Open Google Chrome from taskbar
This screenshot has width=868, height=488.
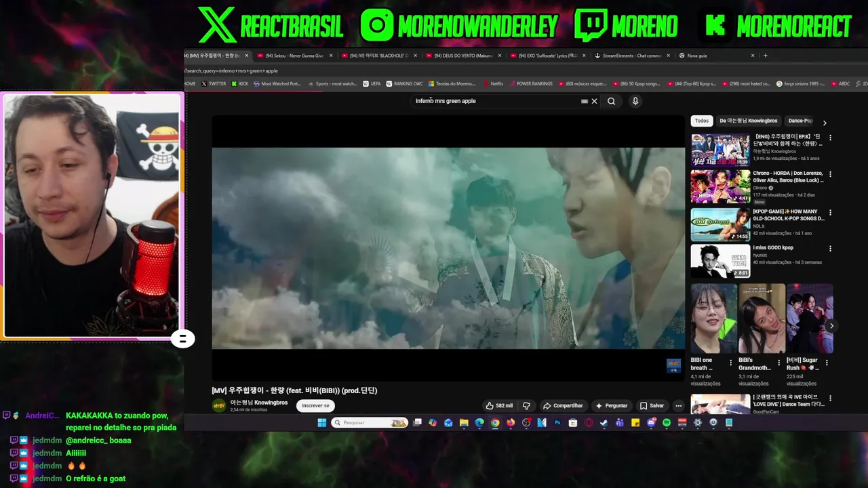tap(495, 422)
